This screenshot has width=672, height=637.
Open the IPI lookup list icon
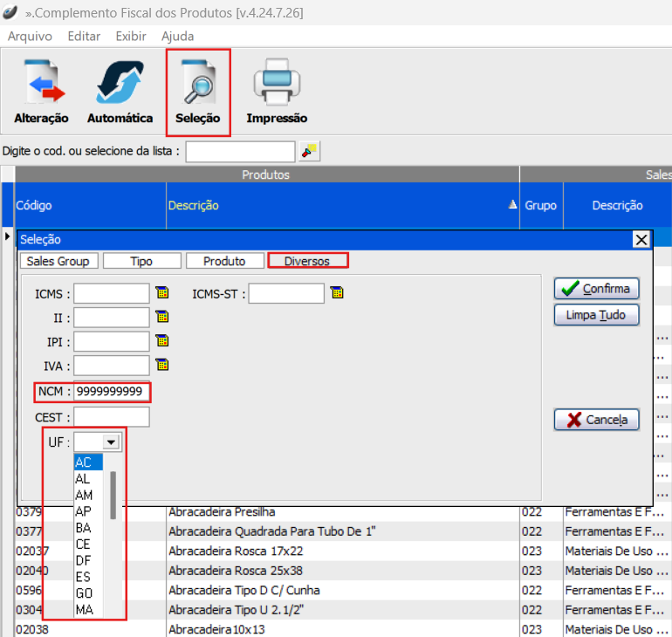click(162, 340)
